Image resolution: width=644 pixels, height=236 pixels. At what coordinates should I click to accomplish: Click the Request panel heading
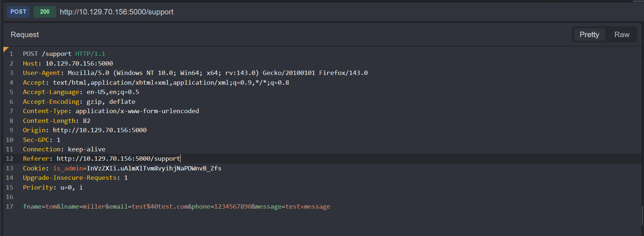(x=25, y=35)
